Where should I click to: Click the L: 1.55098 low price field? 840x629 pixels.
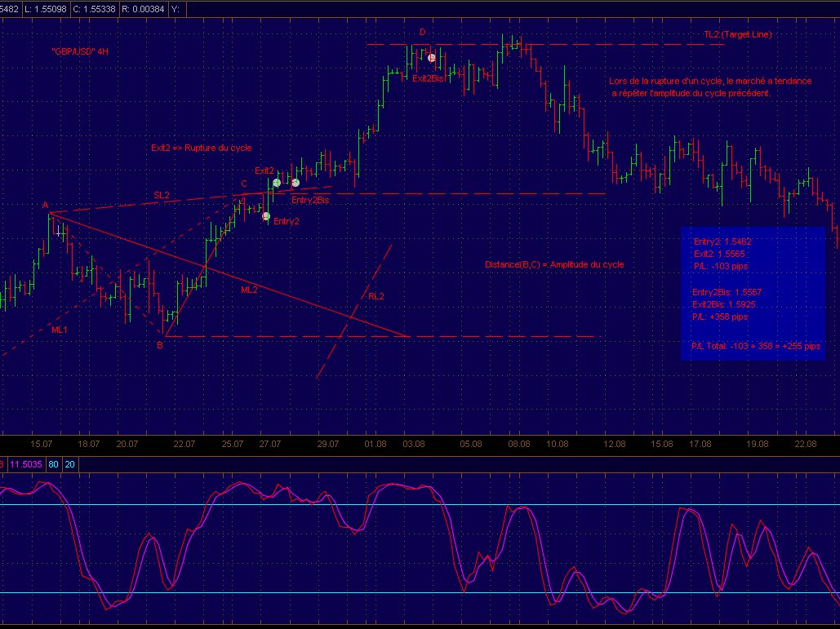[46, 8]
